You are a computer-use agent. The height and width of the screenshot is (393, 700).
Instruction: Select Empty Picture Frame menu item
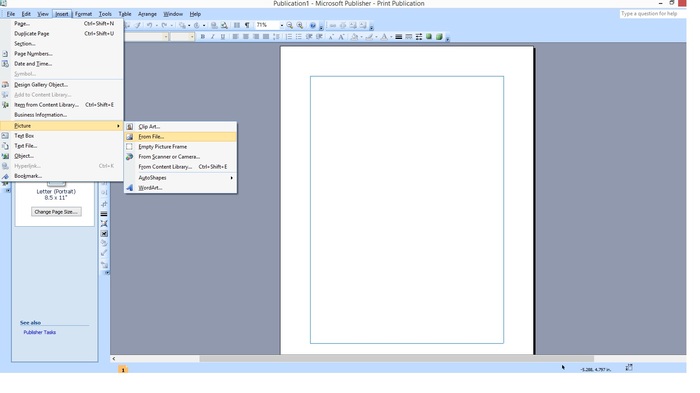180,146
